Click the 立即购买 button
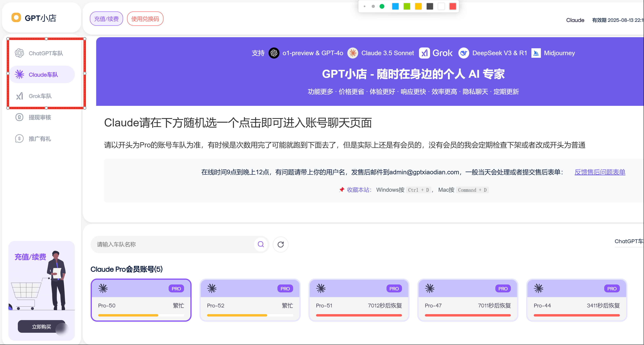Image resolution: width=644 pixels, height=345 pixels. [x=41, y=327]
